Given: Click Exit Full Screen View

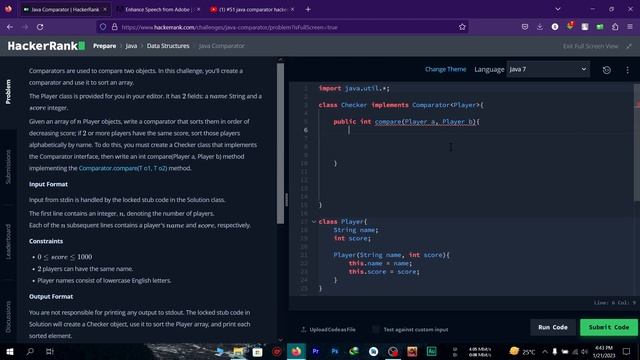Looking at the screenshot, I should (x=590, y=46).
